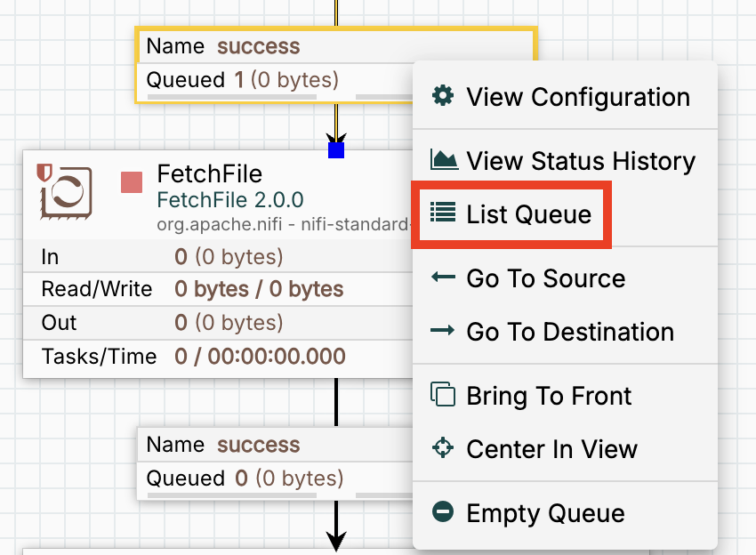Screen dimensions: 756x555
Task: Click the red shield restricted badge on FetchFile
Action: click(44, 170)
